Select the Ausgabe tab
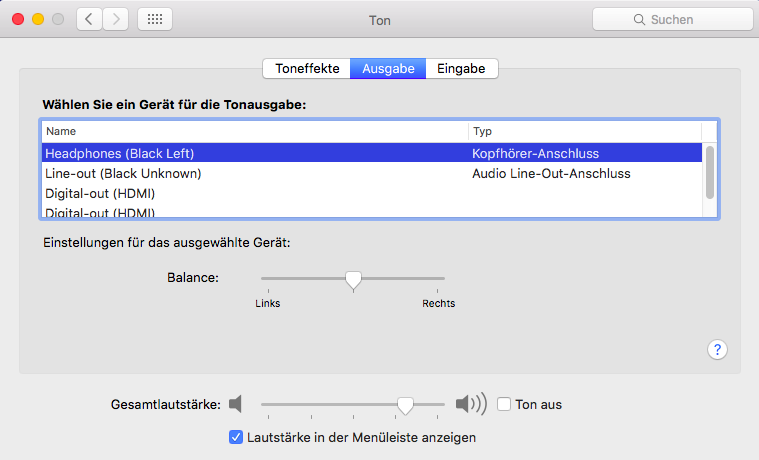Screen dimensions: 759x460 click(x=387, y=68)
